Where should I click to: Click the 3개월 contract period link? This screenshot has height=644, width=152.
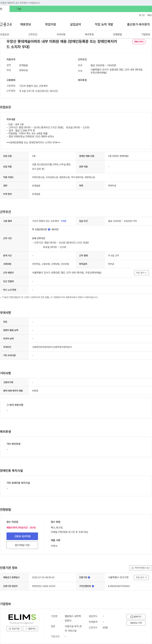[x=63, y=221]
